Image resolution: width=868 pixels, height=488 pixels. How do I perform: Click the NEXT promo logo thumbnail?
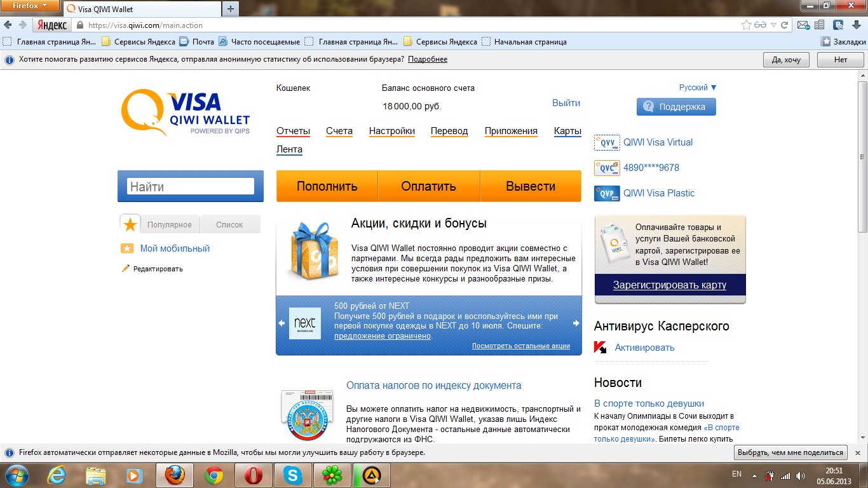pos(305,323)
